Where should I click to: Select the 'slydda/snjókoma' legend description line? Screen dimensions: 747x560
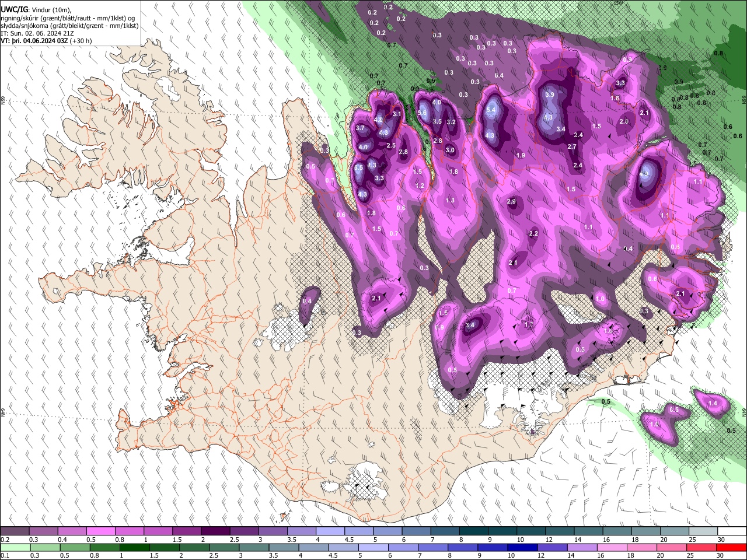pyautogui.click(x=69, y=26)
